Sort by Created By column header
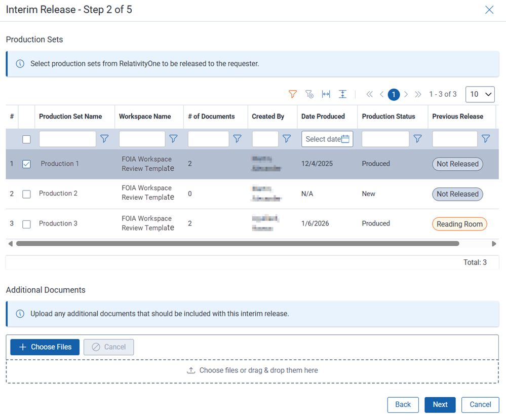 point(268,116)
